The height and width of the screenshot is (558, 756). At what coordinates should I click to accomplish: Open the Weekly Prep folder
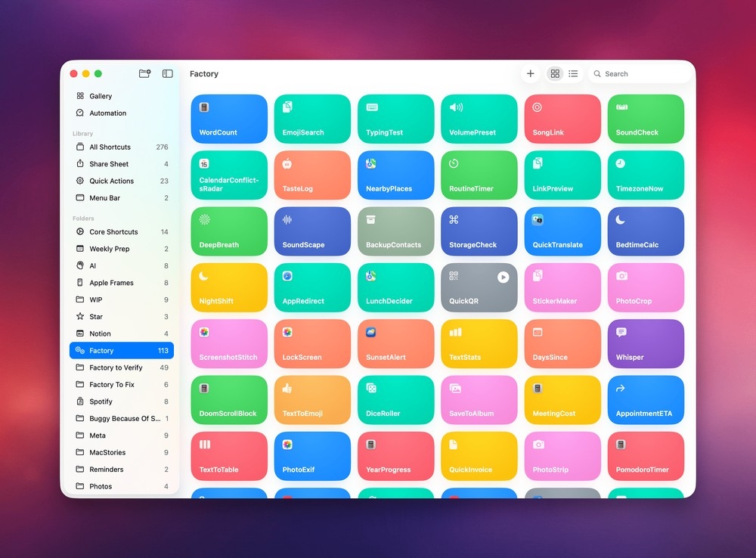coord(122,249)
